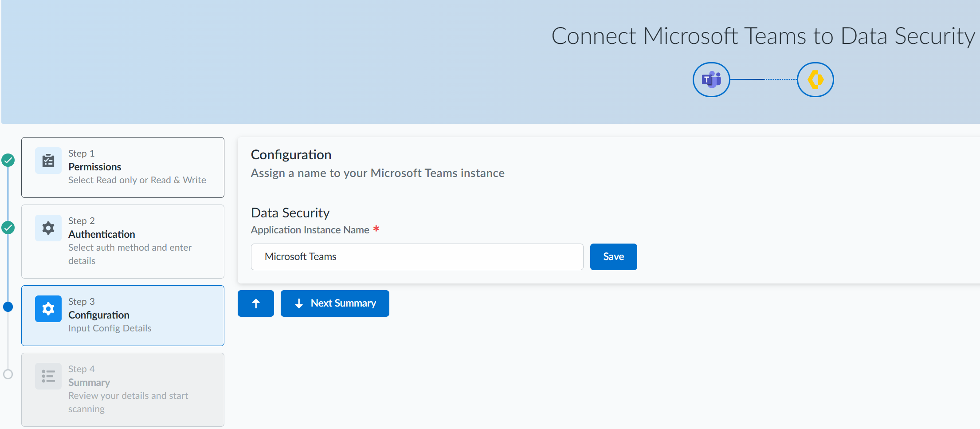Screen dimensions: 980x429
Task: Click the empty progress circle for Step 4
Action: (8, 374)
